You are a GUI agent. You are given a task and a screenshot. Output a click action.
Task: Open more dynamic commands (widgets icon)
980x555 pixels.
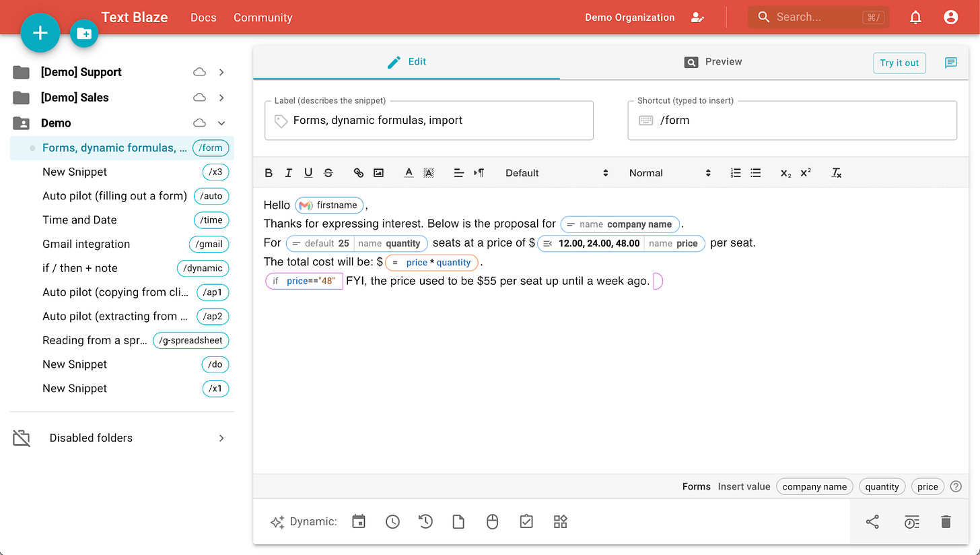561,521
